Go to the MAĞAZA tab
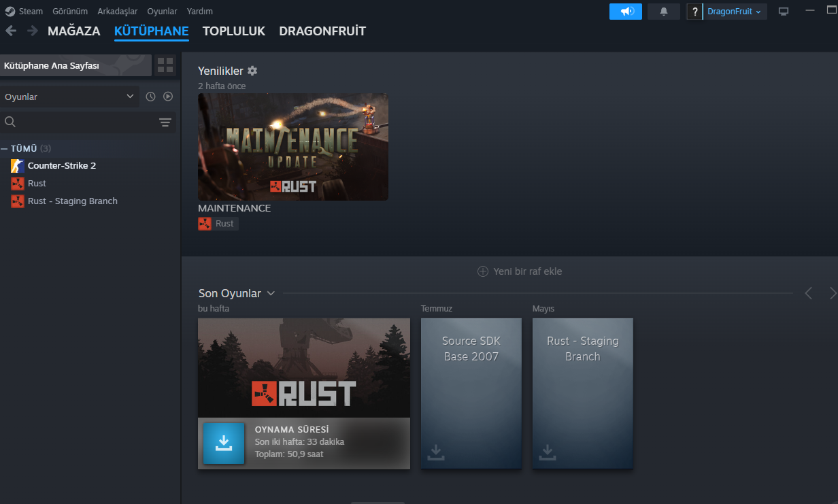838x504 pixels. pyautogui.click(x=74, y=31)
